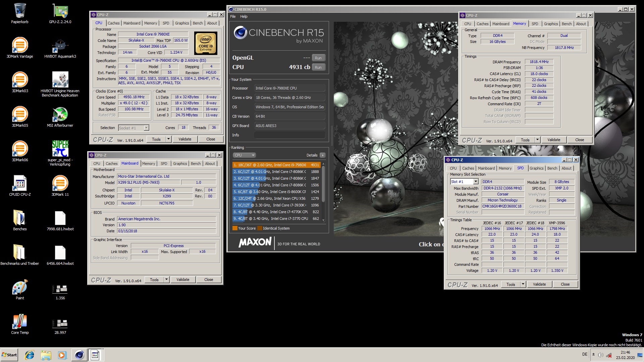This screenshot has width=644, height=362.
Task: Launch 3DMark Vantage shortcut
Action: point(20,48)
